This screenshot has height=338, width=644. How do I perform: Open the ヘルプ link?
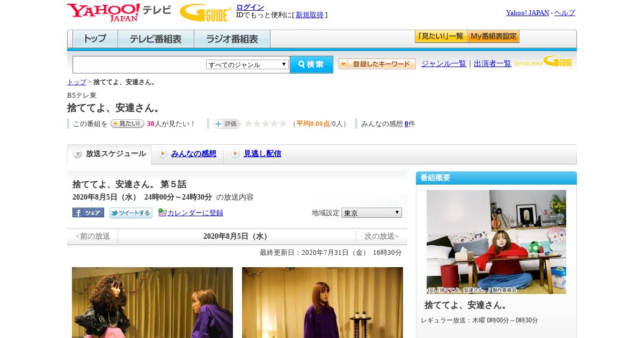click(x=565, y=12)
